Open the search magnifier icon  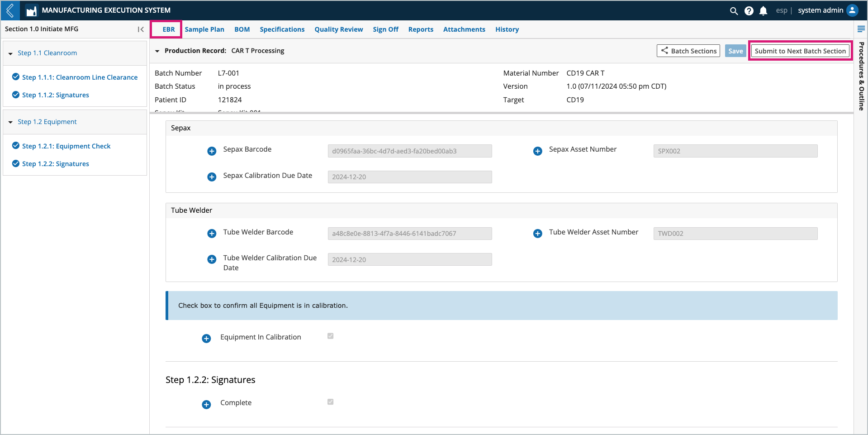[734, 11]
